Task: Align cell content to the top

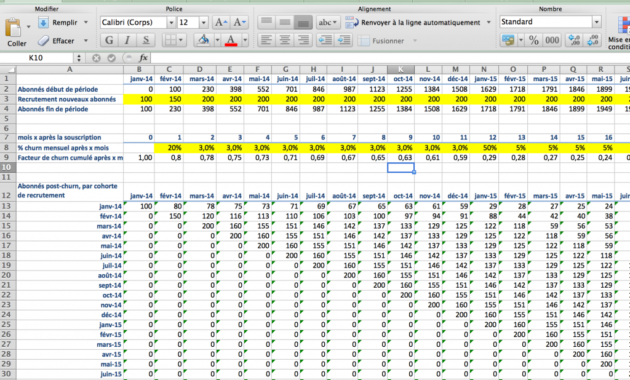Action: point(266,22)
